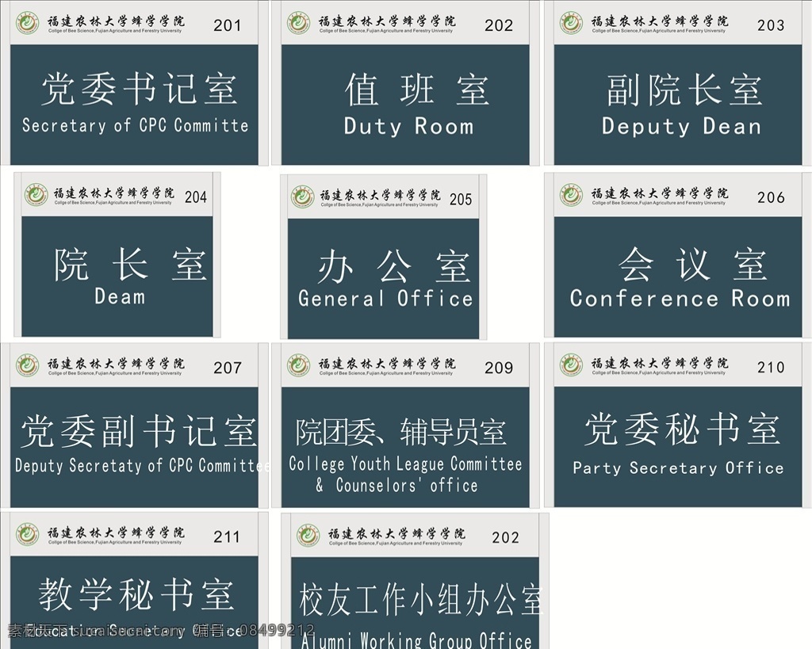
Task: Select the text "General Office"
Action: point(385,299)
